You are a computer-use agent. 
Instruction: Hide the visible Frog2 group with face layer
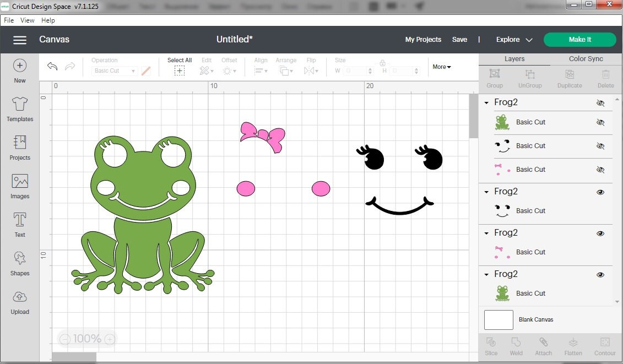click(600, 192)
